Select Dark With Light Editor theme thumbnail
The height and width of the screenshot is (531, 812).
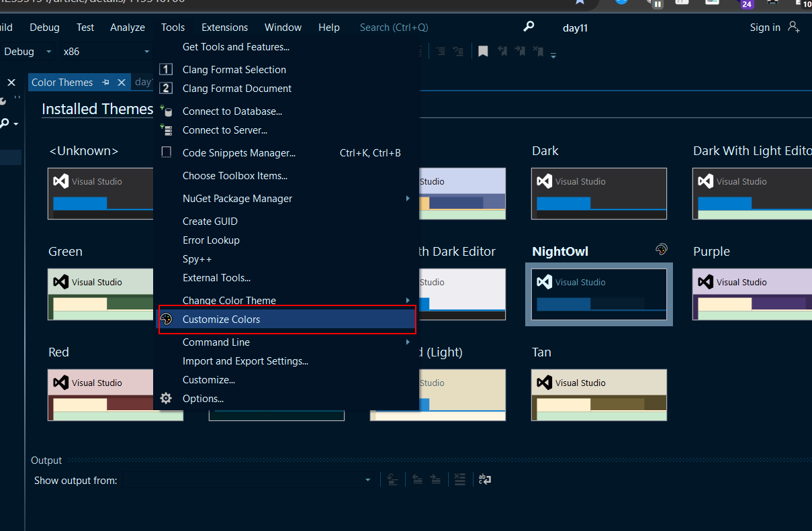[752, 193]
